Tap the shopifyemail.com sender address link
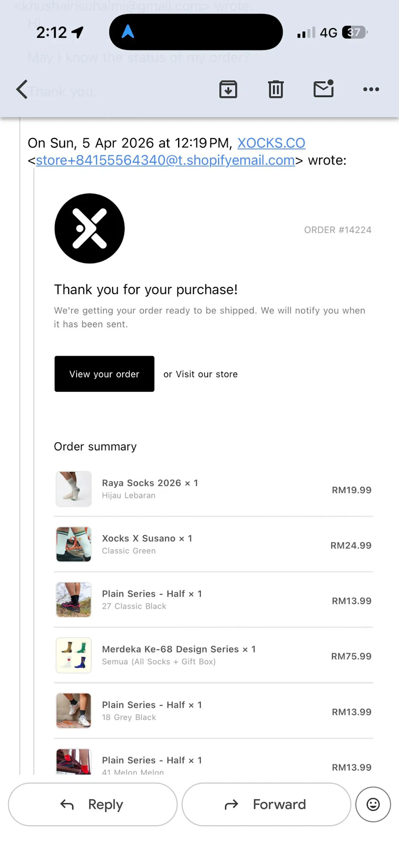This screenshot has width=399, height=868. (x=165, y=160)
